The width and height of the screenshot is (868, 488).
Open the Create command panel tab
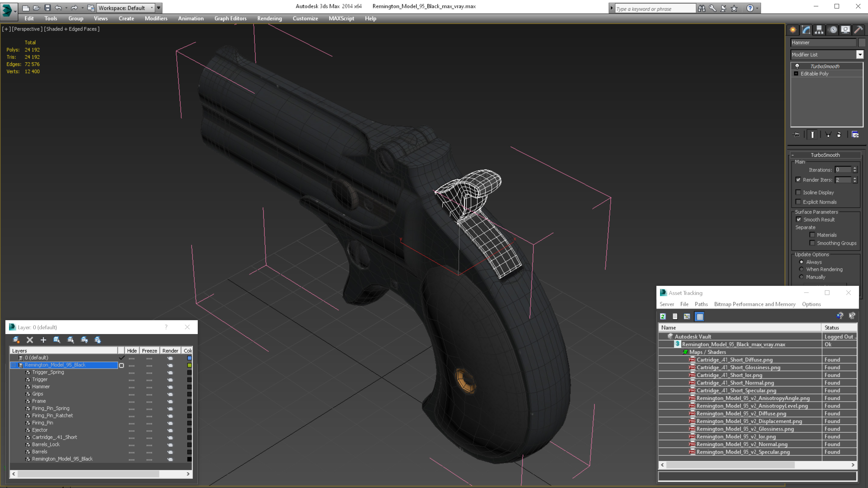point(793,30)
